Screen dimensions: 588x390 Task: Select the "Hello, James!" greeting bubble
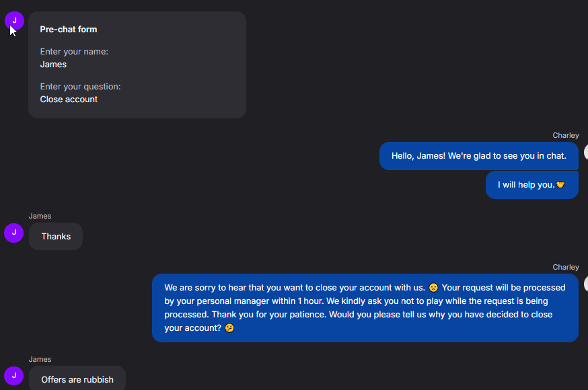coord(478,156)
